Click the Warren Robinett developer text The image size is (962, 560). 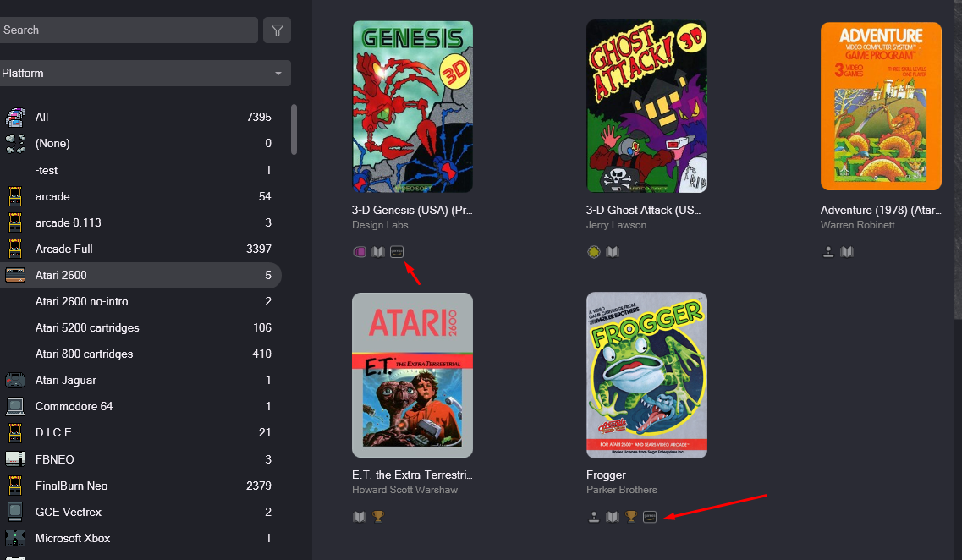(857, 225)
